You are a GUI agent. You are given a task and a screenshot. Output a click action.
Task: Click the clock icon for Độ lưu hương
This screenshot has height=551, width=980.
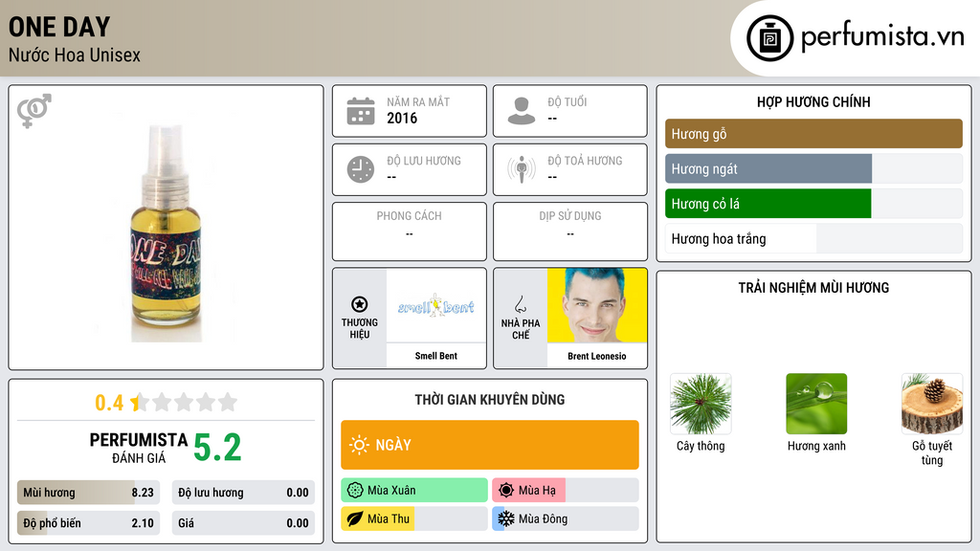coord(361,169)
